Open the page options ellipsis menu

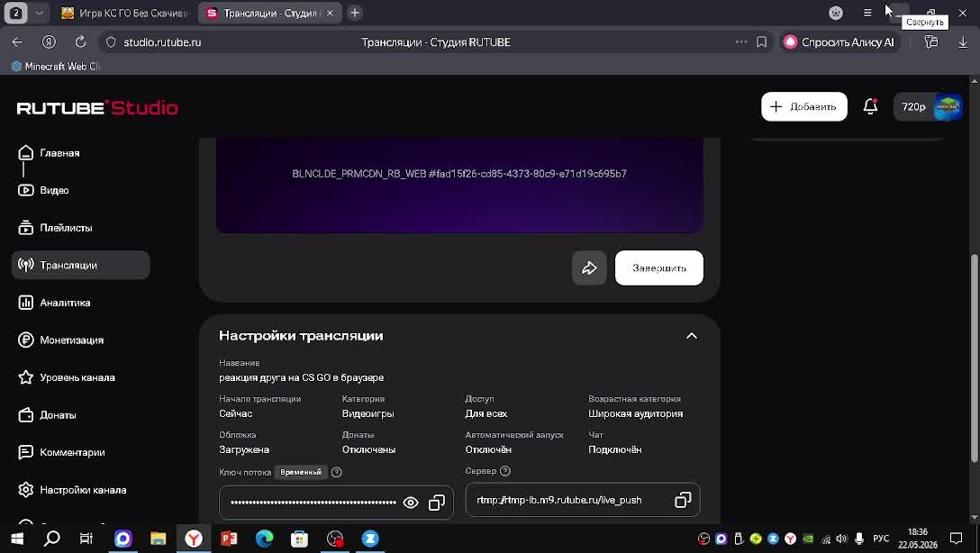[x=740, y=41]
